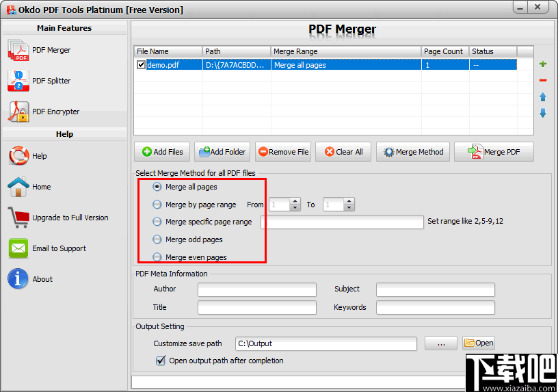This screenshot has width=558, height=392.
Task: Click the D:\{7A7ACBDD... path cell
Action: coord(237,65)
